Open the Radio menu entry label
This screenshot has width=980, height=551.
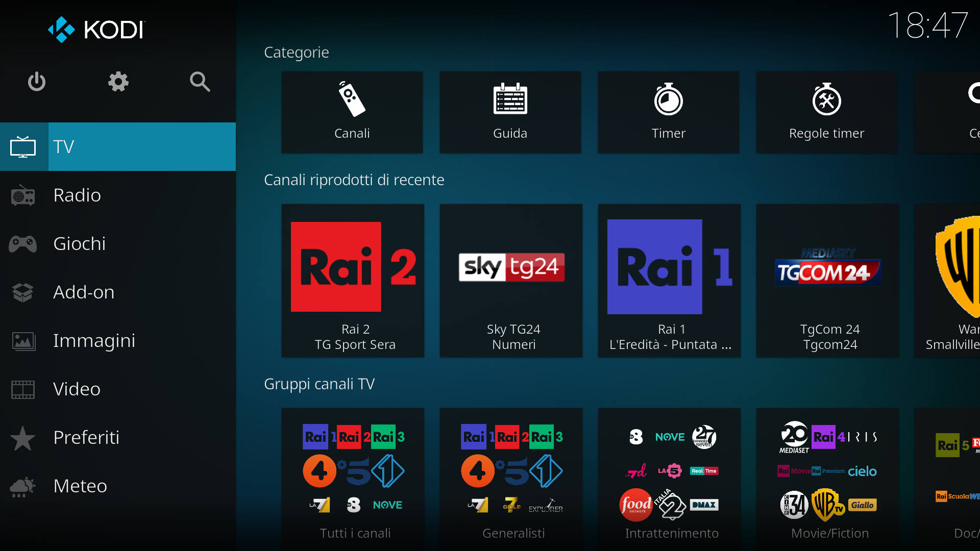tap(77, 195)
